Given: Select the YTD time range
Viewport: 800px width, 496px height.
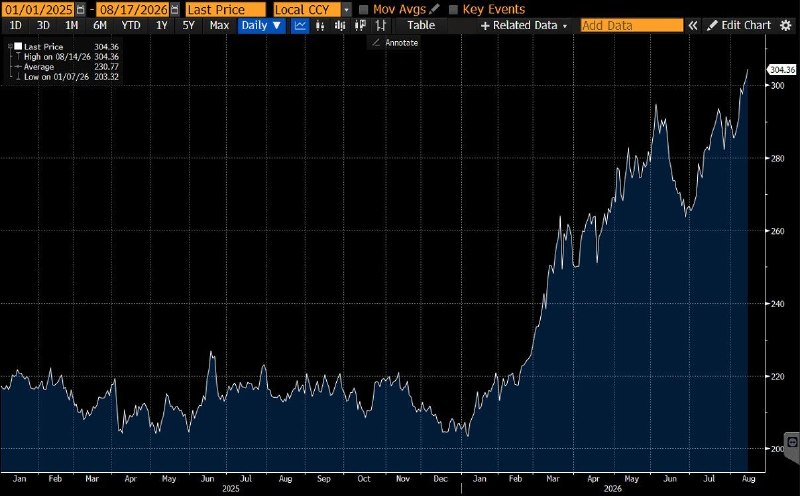Looking at the screenshot, I should coord(131,26).
